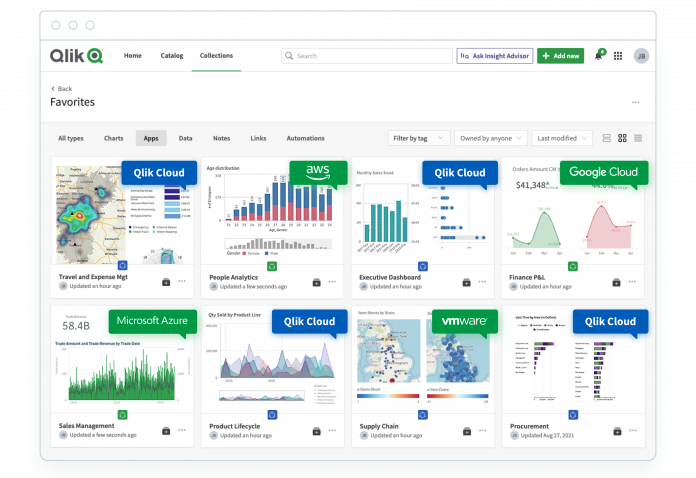Click Procurement space icon
Image resolution: width=696 pixels, height=478 pixels.
617,431
